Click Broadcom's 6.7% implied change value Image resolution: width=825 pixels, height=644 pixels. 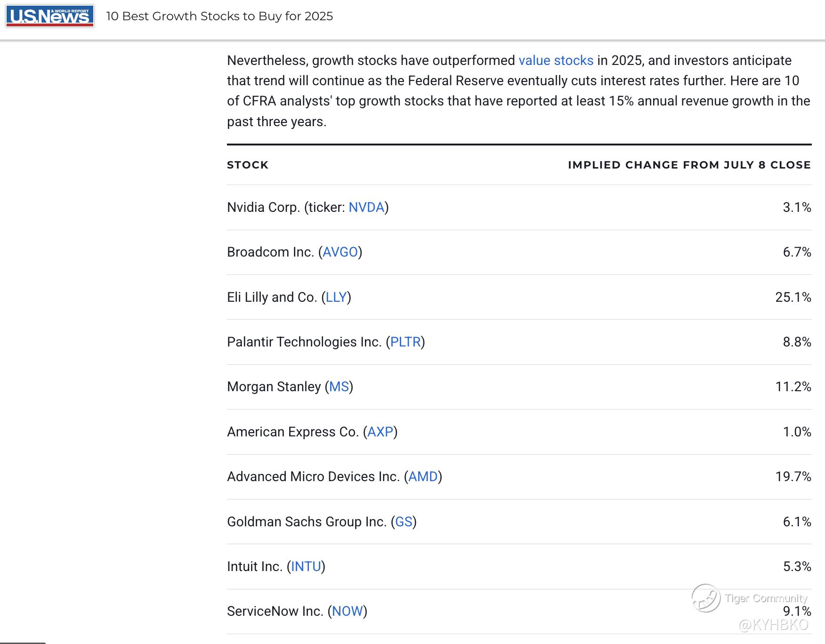pos(797,252)
